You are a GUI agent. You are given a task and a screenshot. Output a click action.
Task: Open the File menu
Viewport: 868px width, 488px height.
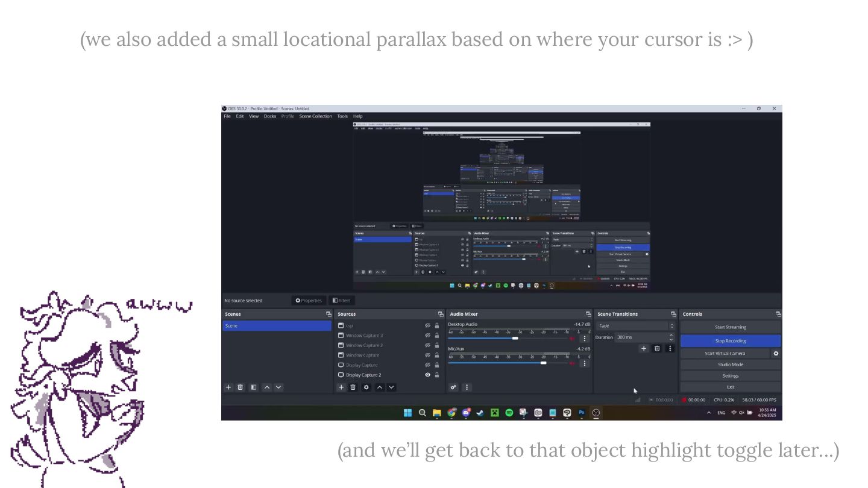227,116
